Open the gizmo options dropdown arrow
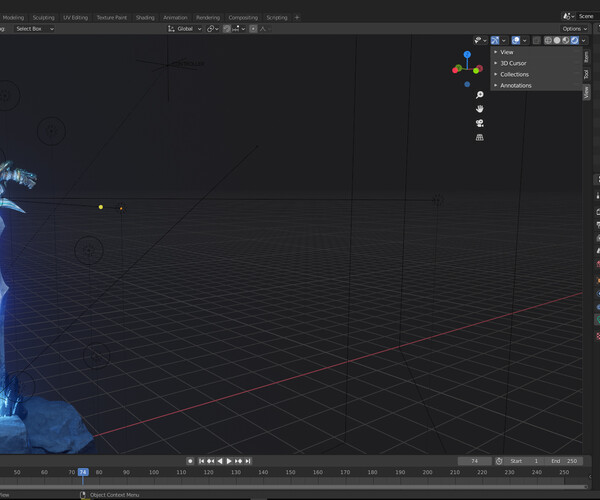Image resolution: width=600 pixels, height=500 pixels. pos(504,40)
